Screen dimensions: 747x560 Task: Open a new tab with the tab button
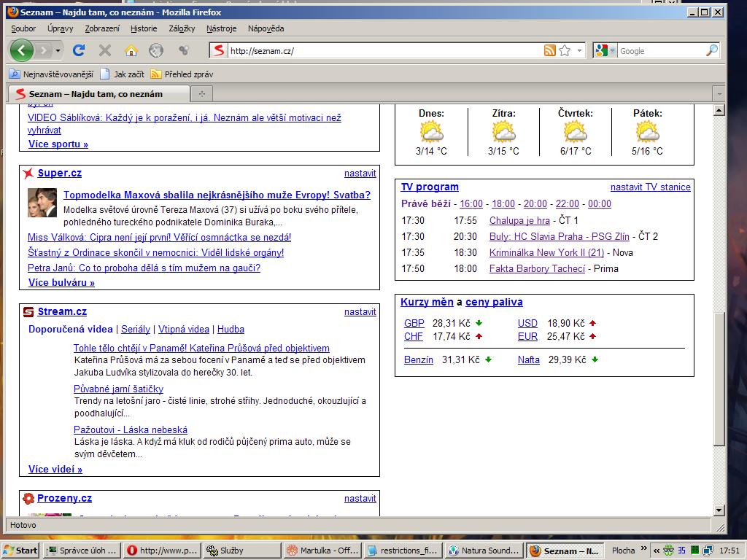coord(202,93)
